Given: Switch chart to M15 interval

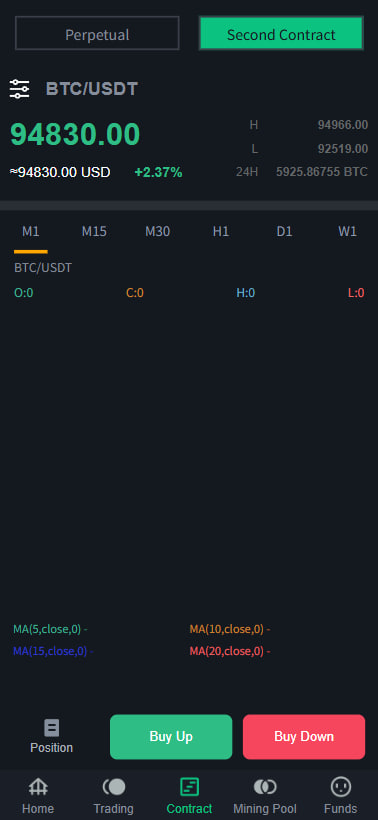Looking at the screenshot, I should coord(94,232).
